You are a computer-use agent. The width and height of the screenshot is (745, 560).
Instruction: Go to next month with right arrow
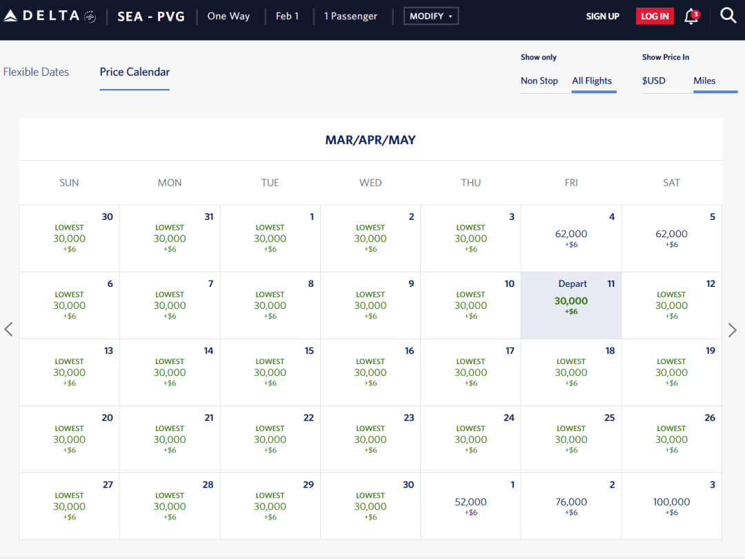pyautogui.click(x=732, y=330)
